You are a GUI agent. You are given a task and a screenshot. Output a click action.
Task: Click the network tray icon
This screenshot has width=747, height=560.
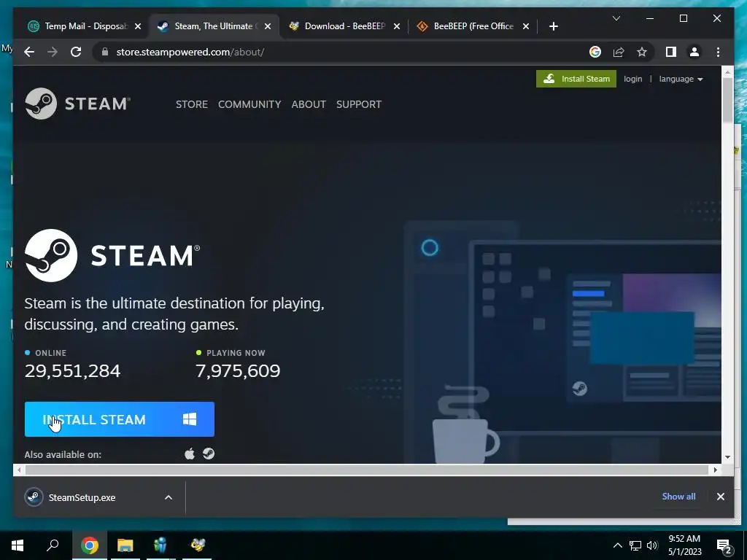(635, 545)
